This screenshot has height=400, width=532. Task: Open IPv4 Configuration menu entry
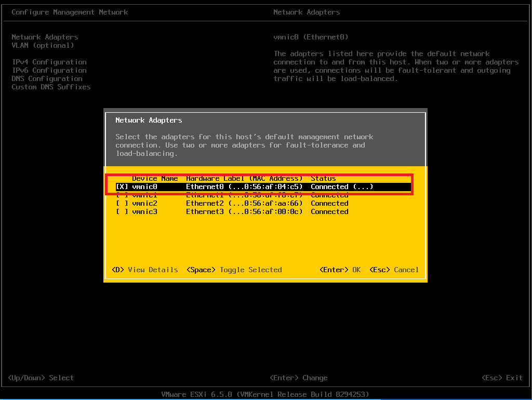click(49, 62)
